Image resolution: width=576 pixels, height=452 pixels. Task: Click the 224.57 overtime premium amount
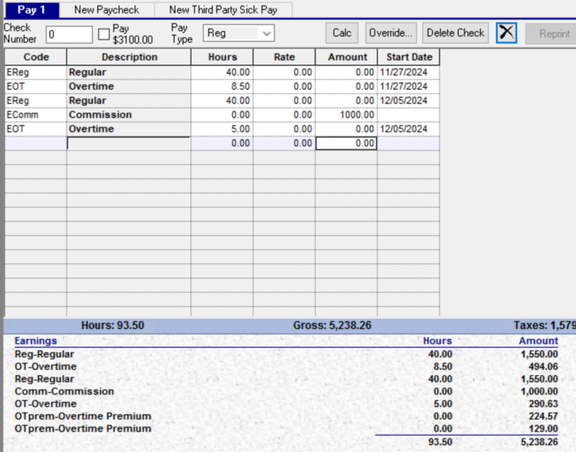point(543,416)
